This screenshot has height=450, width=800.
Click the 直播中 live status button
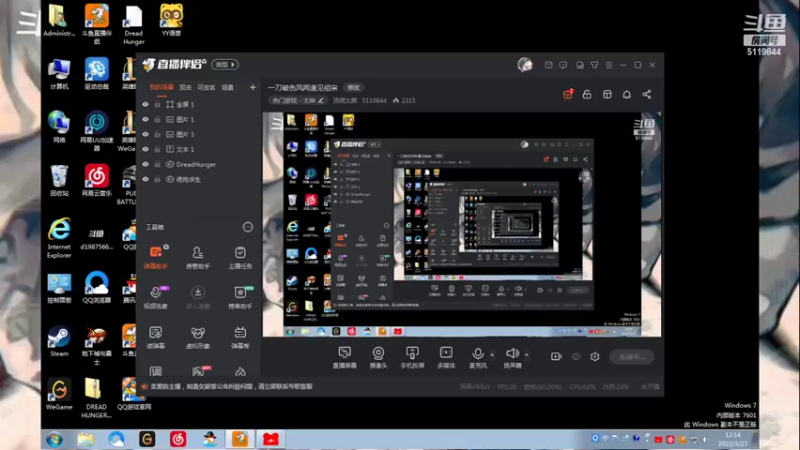[632, 357]
